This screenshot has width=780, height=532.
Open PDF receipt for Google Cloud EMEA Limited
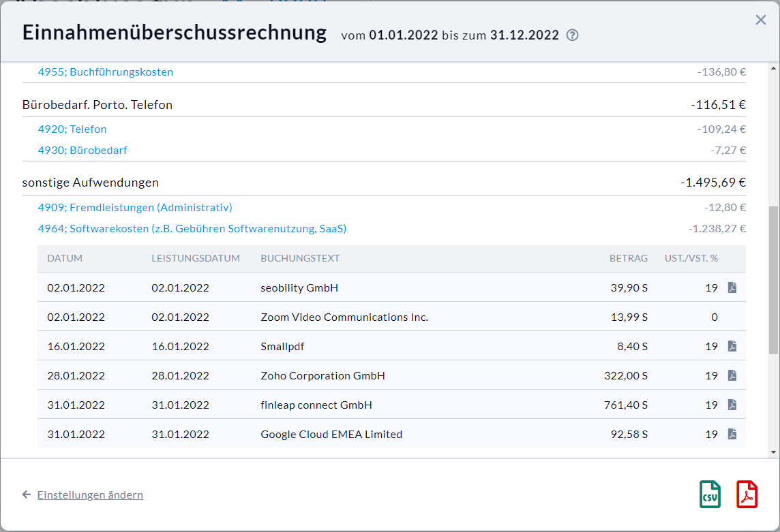coord(732,434)
